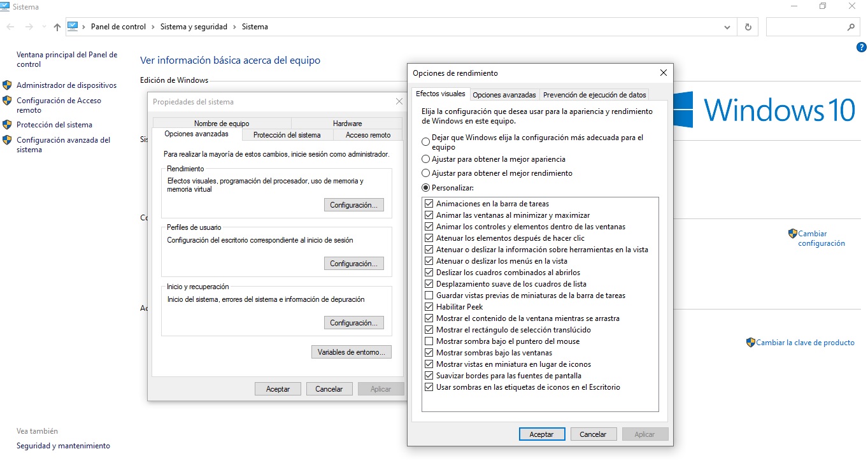Image resolution: width=868 pixels, height=463 pixels.
Task: Toggle 'Animar las ventanas al minimizar y maximizar'
Action: pyautogui.click(x=429, y=215)
